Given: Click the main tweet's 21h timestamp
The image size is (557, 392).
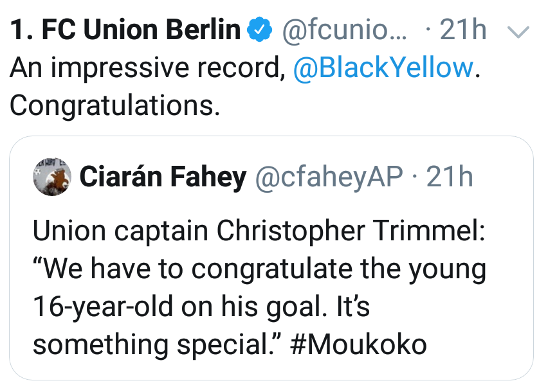Looking at the screenshot, I should (463, 30).
